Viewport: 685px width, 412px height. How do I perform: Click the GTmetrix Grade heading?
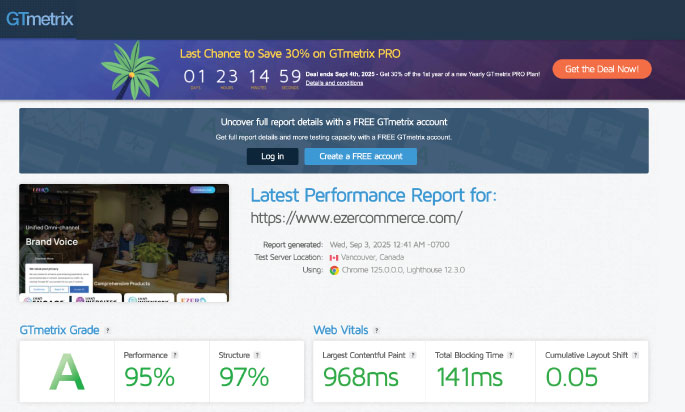click(x=59, y=330)
